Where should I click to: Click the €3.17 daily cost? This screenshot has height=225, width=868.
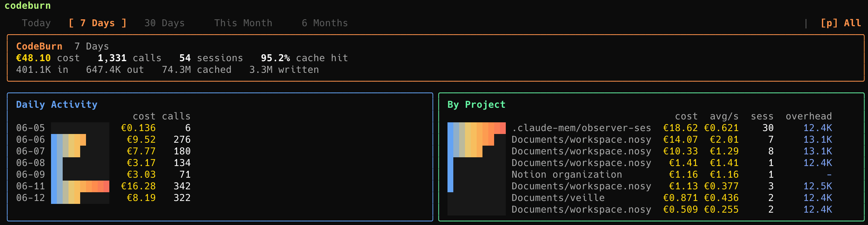tap(141, 163)
